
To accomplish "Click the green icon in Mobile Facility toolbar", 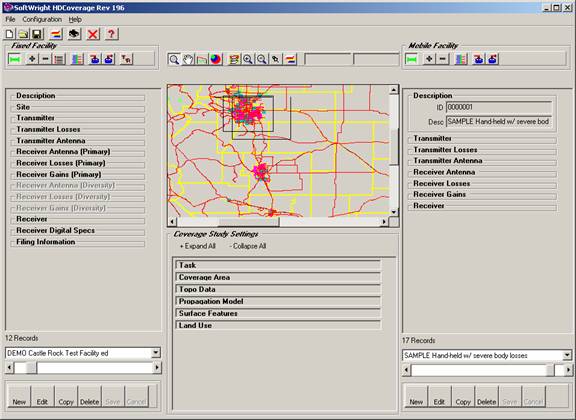I will [x=411, y=59].
